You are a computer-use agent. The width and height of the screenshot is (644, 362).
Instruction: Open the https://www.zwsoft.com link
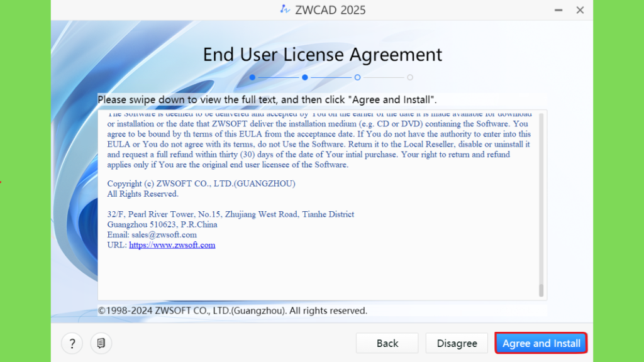[x=172, y=245]
